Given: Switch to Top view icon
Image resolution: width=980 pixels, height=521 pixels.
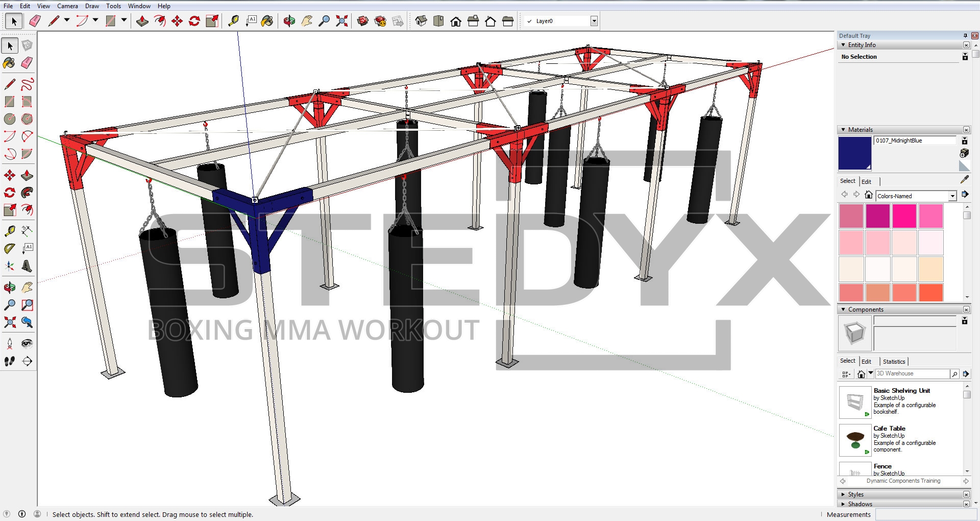Looking at the screenshot, I should [438, 21].
